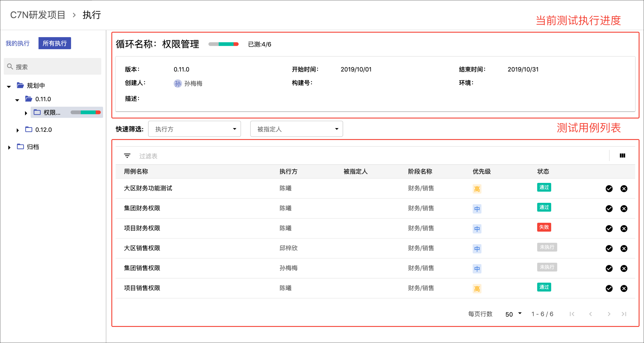
Task: Click the 执行 breadcrumb item
Action: point(92,15)
